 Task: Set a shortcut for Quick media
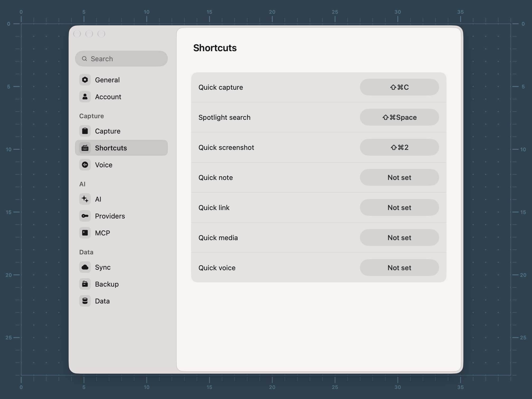point(400,237)
